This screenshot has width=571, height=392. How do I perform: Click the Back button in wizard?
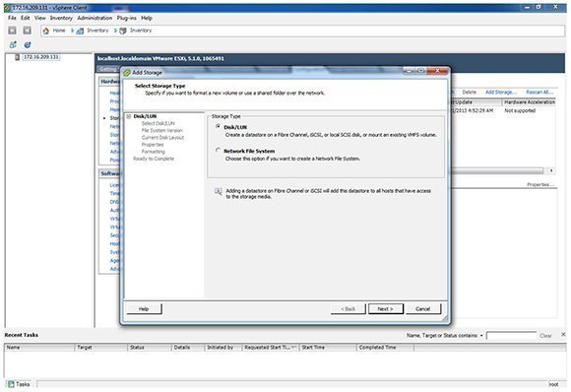(348, 309)
